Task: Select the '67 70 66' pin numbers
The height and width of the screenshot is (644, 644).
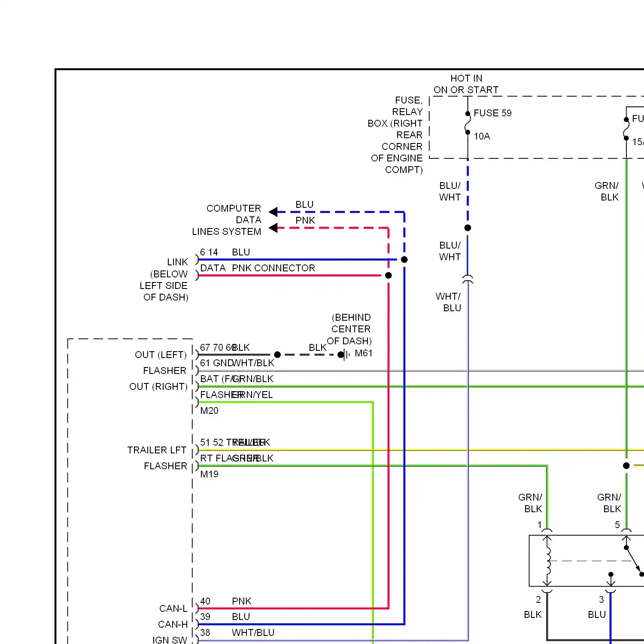Action: coord(217,347)
